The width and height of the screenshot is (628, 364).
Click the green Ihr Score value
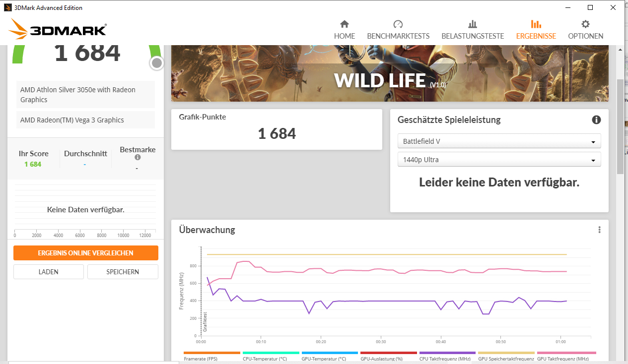(x=33, y=164)
